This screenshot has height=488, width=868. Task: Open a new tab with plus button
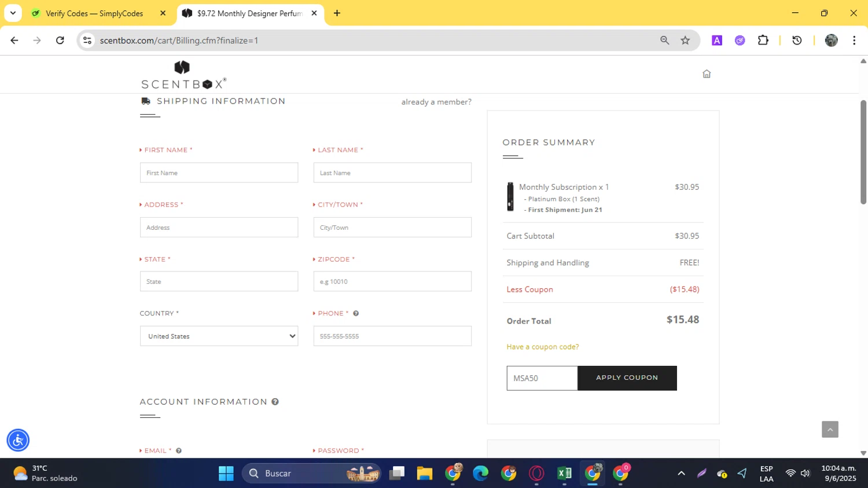coord(337,13)
